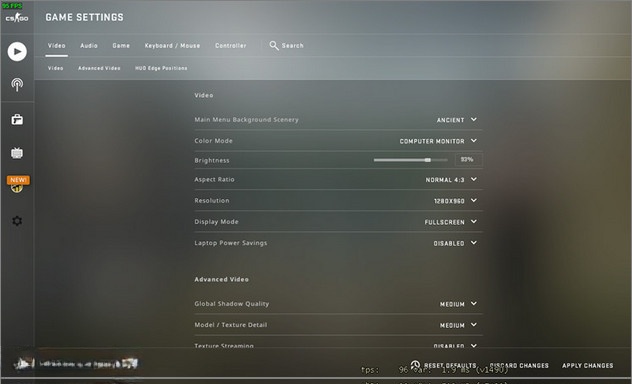632x384 pixels.
Task: Click the Advanced Video section heading
Action: (222, 279)
